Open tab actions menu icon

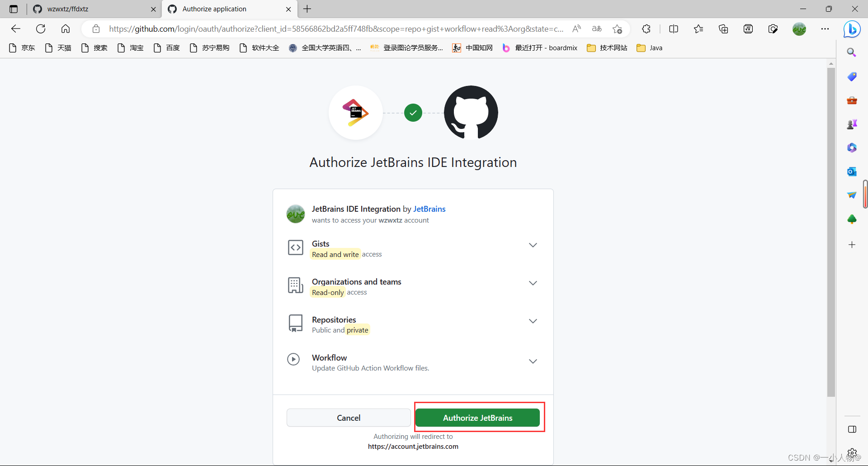click(x=14, y=9)
